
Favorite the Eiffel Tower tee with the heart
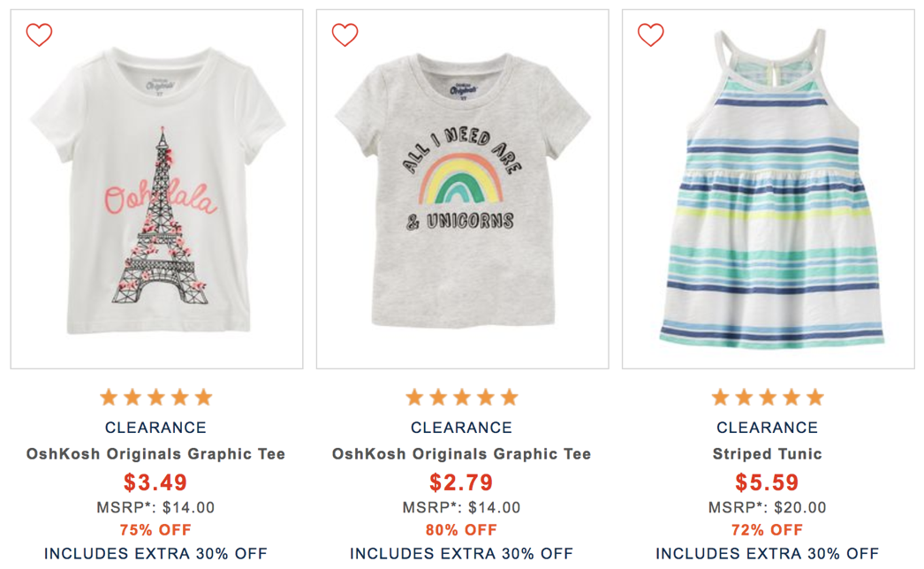coord(39,35)
